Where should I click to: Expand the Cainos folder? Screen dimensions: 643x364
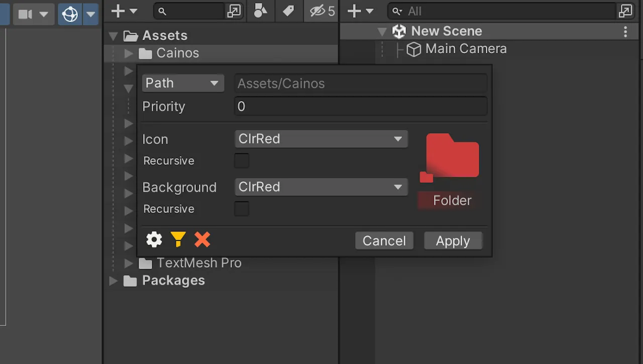(129, 53)
